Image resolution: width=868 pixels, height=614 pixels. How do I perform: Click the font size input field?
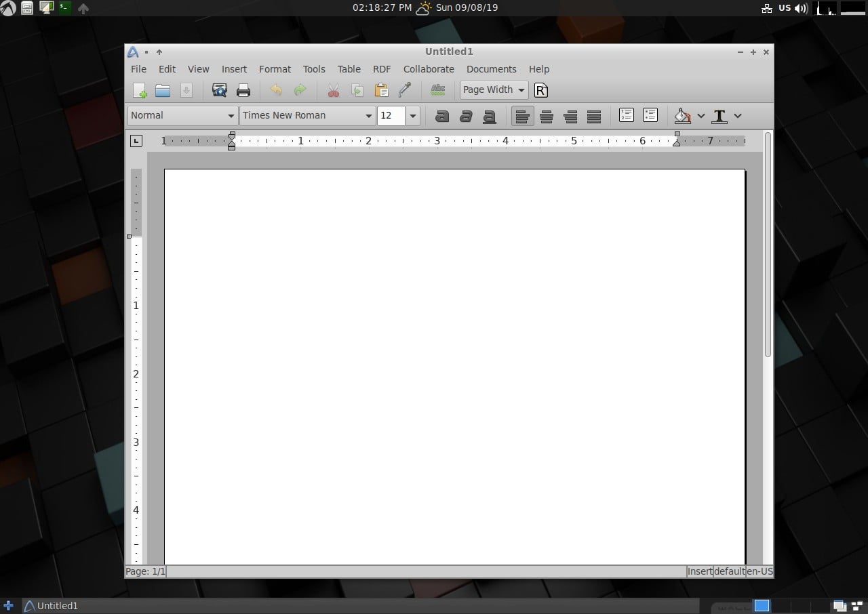(x=391, y=116)
